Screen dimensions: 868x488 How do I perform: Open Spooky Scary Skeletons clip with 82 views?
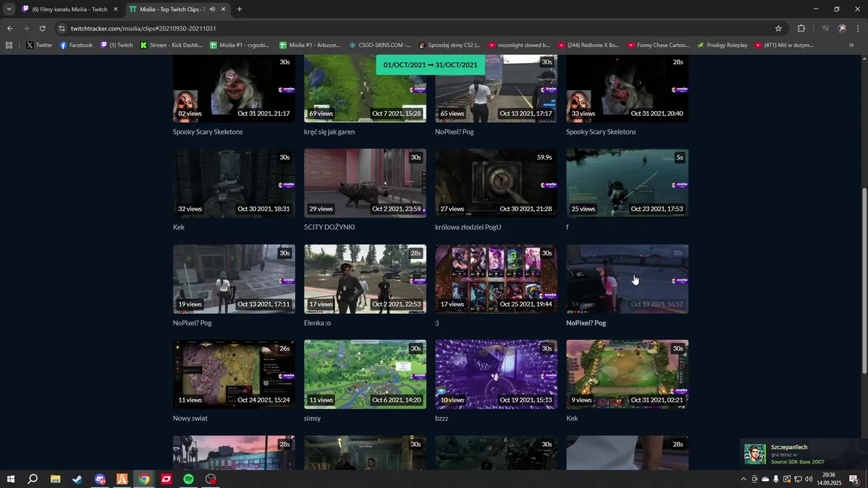click(x=234, y=88)
